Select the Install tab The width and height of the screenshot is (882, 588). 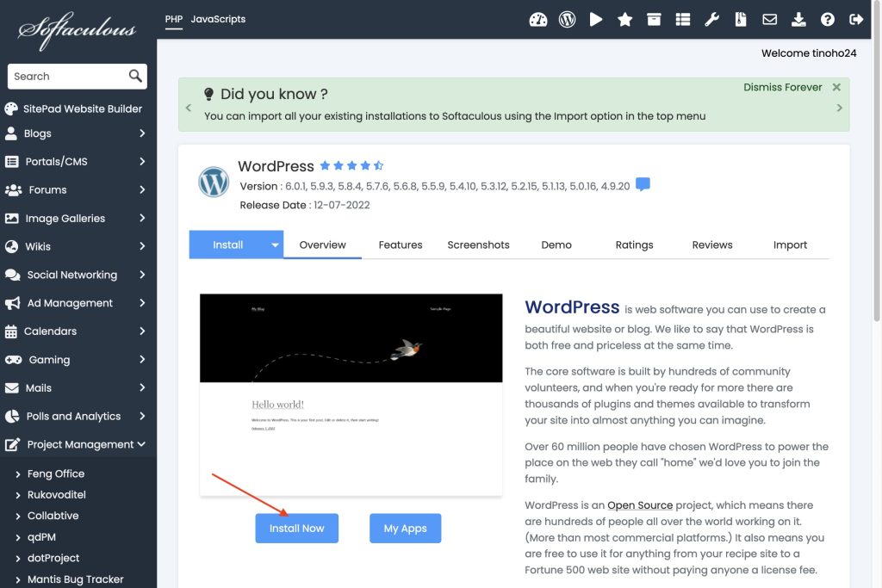pyautogui.click(x=227, y=244)
